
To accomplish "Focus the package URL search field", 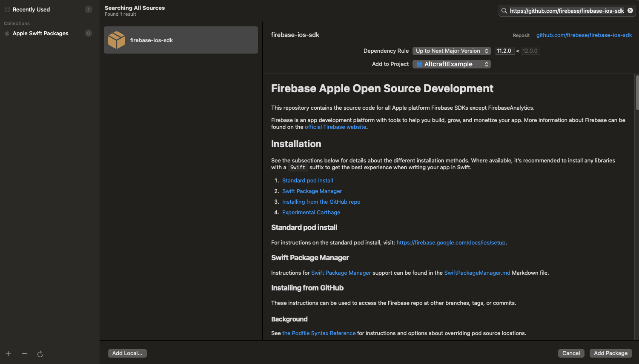I will click(x=567, y=11).
